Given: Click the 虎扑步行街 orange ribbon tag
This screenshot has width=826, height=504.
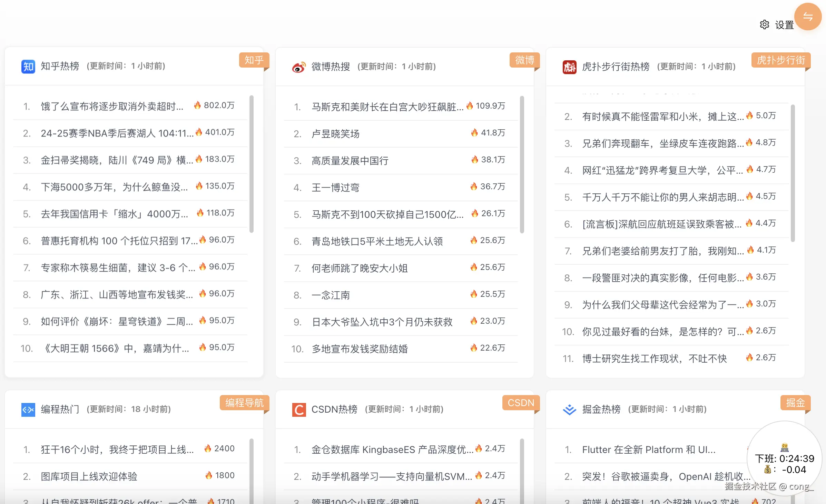Looking at the screenshot, I should [x=780, y=60].
